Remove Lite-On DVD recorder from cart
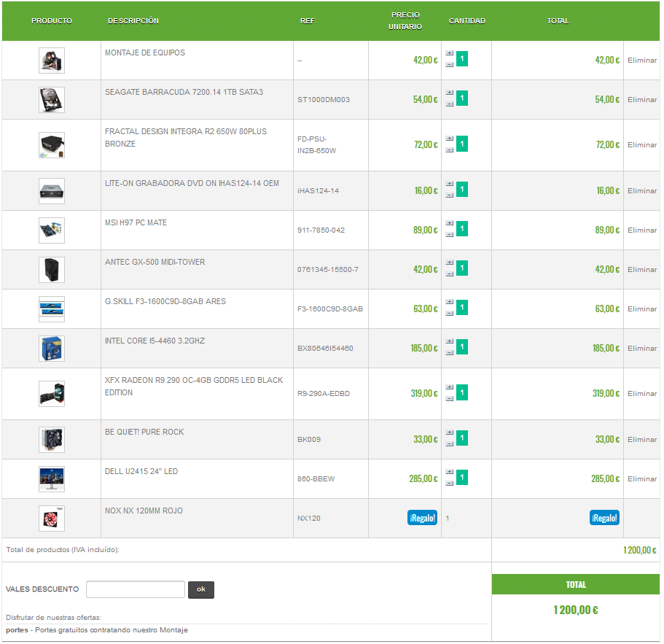Viewport: 664px width, 644px height. click(x=642, y=191)
